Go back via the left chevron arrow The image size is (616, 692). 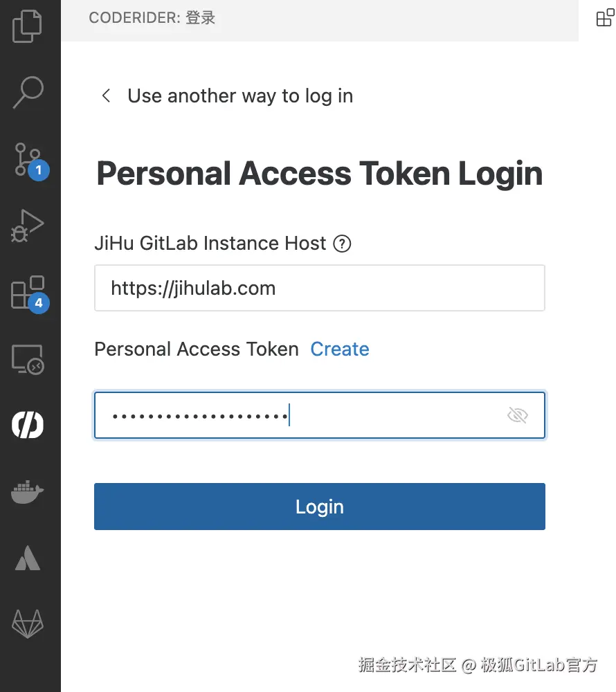pos(105,96)
